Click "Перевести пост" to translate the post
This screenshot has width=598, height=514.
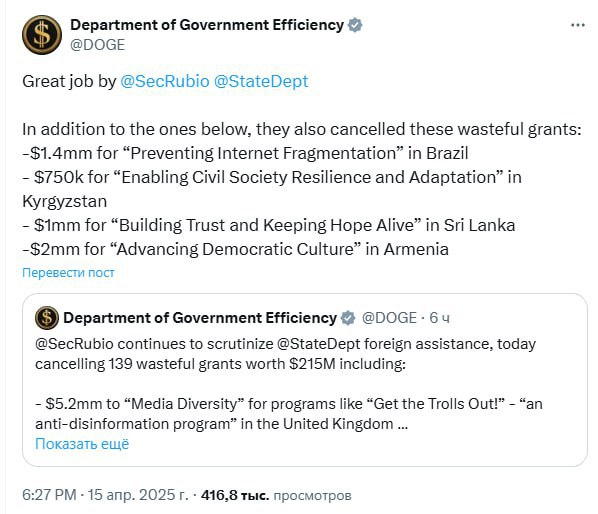click(68, 273)
